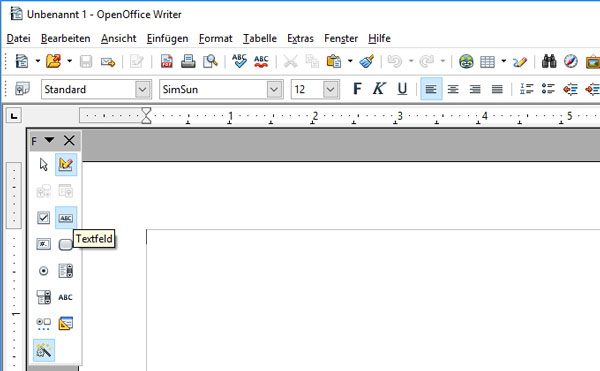Insert a check box form control

point(44,218)
